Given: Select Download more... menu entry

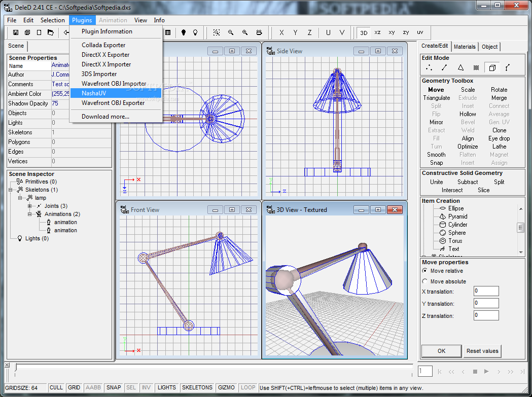Looking at the screenshot, I should click(116, 117).
